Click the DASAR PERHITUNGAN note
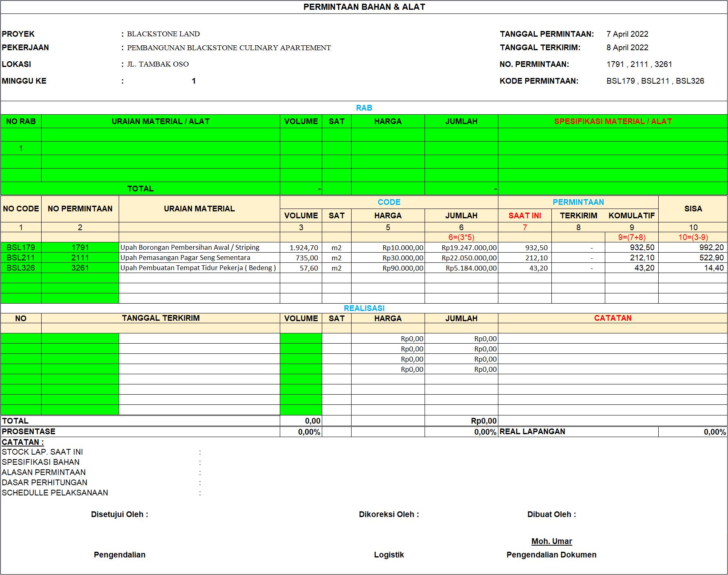 coord(44,482)
